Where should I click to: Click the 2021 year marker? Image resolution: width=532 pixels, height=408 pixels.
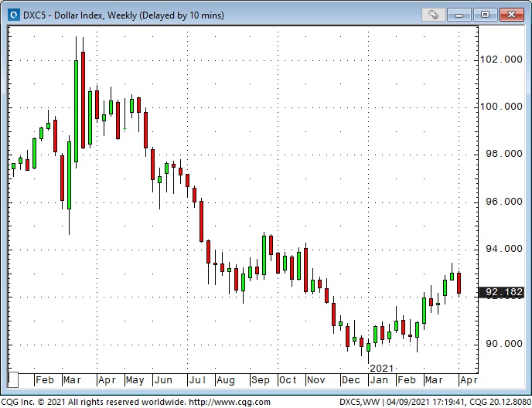[x=382, y=369]
